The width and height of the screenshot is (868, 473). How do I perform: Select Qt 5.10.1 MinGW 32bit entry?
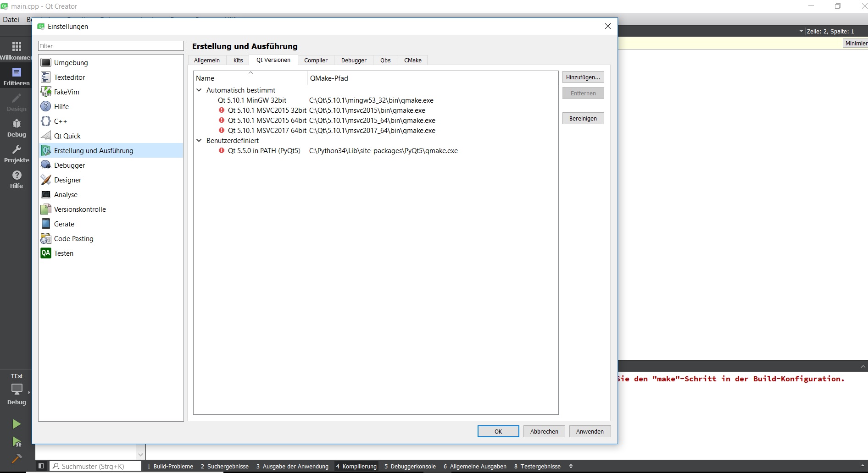point(252,100)
